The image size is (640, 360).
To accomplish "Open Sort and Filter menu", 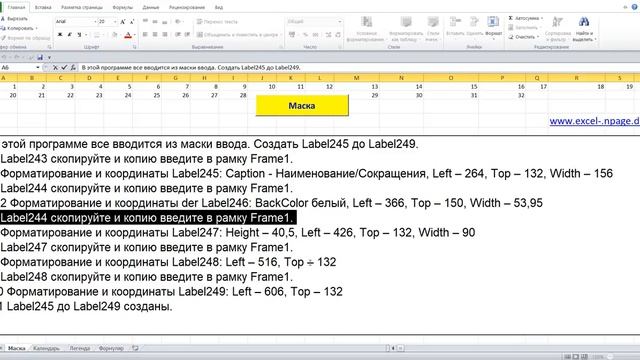I will 558,29.
